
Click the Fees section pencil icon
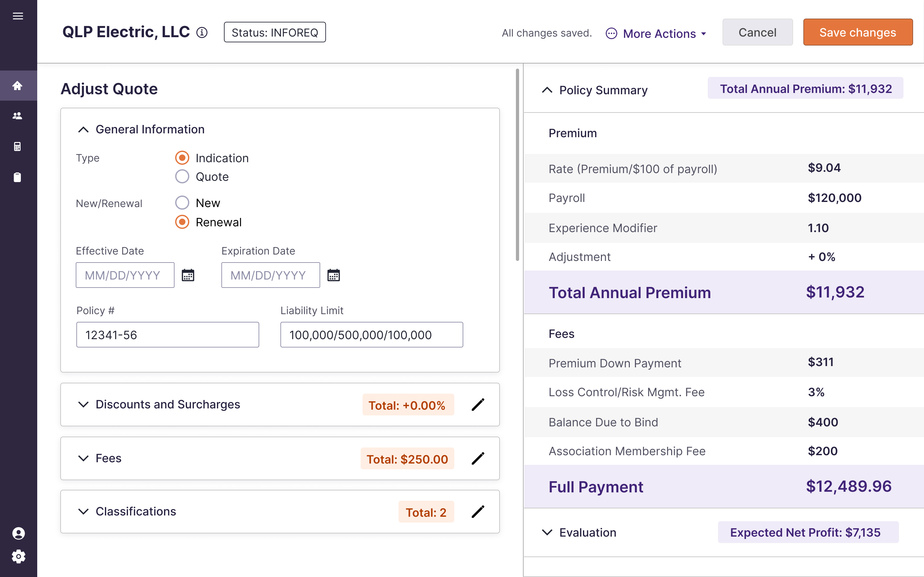pyautogui.click(x=478, y=458)
